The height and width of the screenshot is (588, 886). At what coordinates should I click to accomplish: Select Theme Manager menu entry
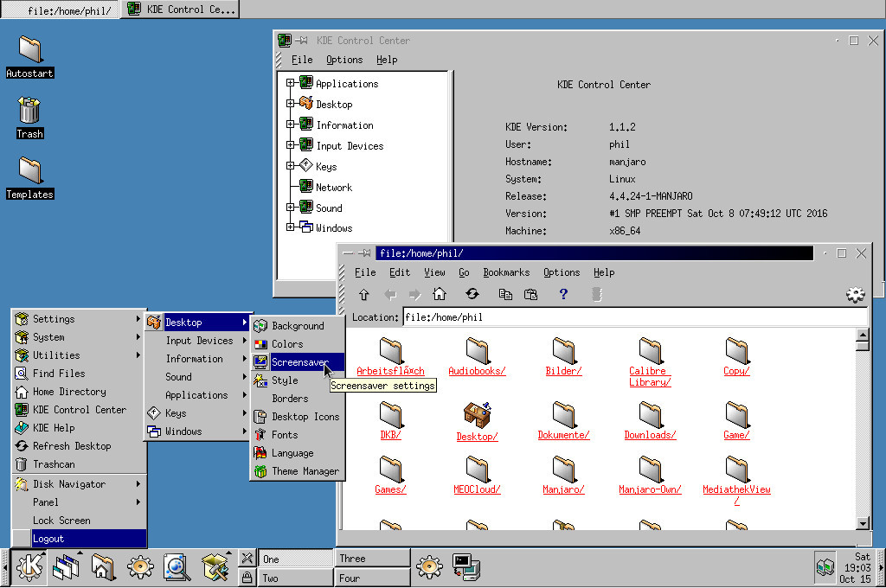298,471
